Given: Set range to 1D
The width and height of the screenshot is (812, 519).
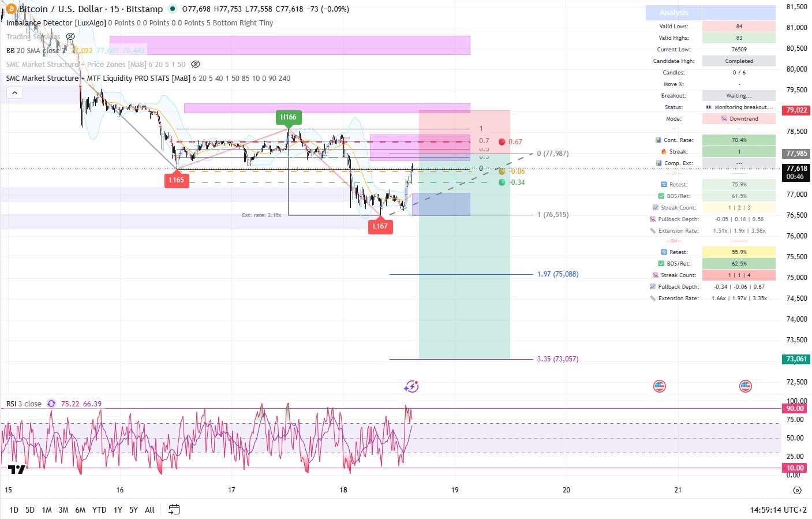Looking at the screenshot, I should [x=14, y=510].
